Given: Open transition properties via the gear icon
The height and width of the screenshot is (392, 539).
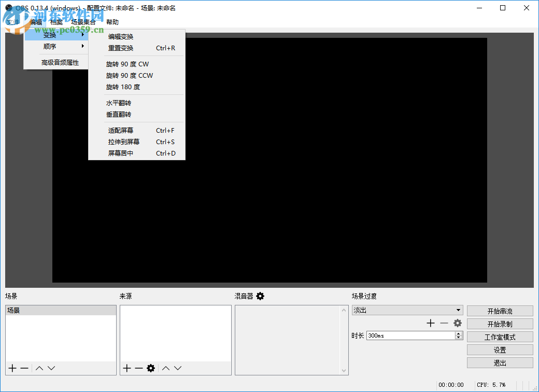Looking at the screenshot, I should [x=457, y=323].
